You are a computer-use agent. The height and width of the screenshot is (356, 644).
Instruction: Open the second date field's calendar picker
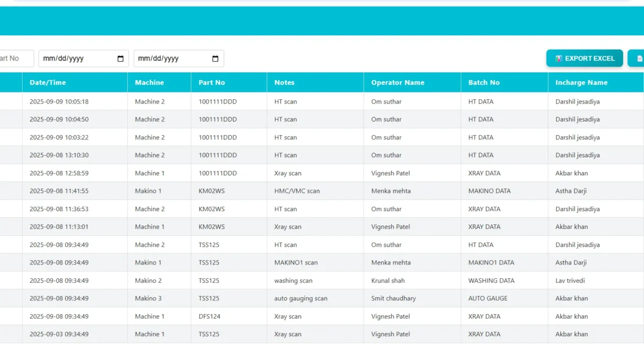click(x=215, y=59)
